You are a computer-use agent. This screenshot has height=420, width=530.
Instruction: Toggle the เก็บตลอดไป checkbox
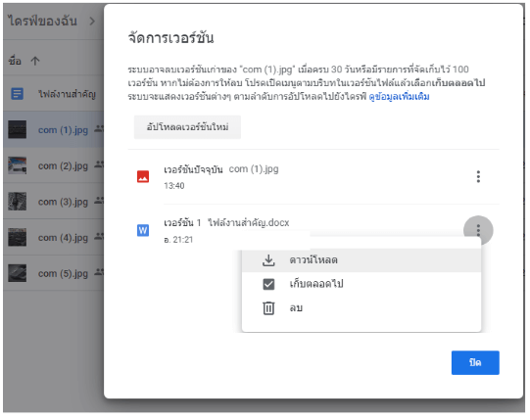pyautogui.click(x=268, y=284)
